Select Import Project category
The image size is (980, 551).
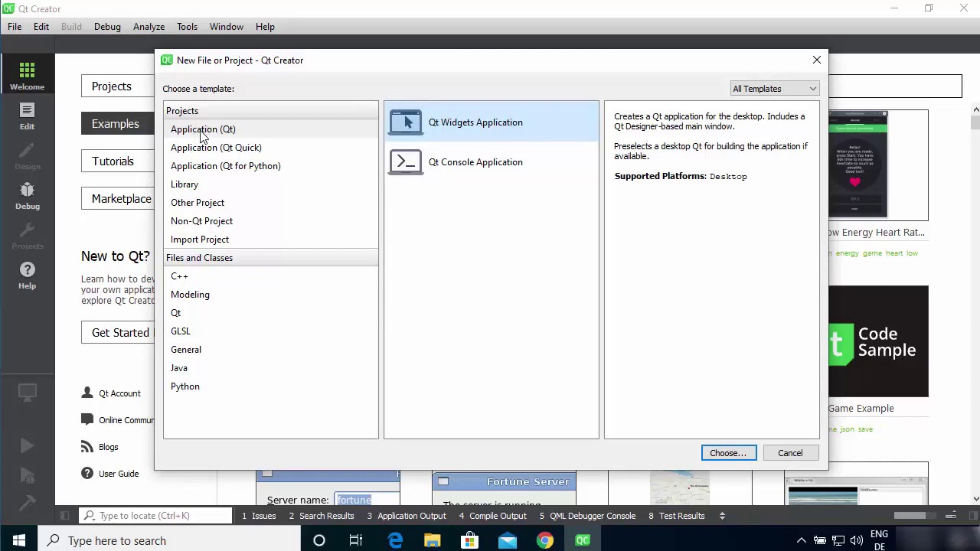pyautogui.click(x=271, y=240)
